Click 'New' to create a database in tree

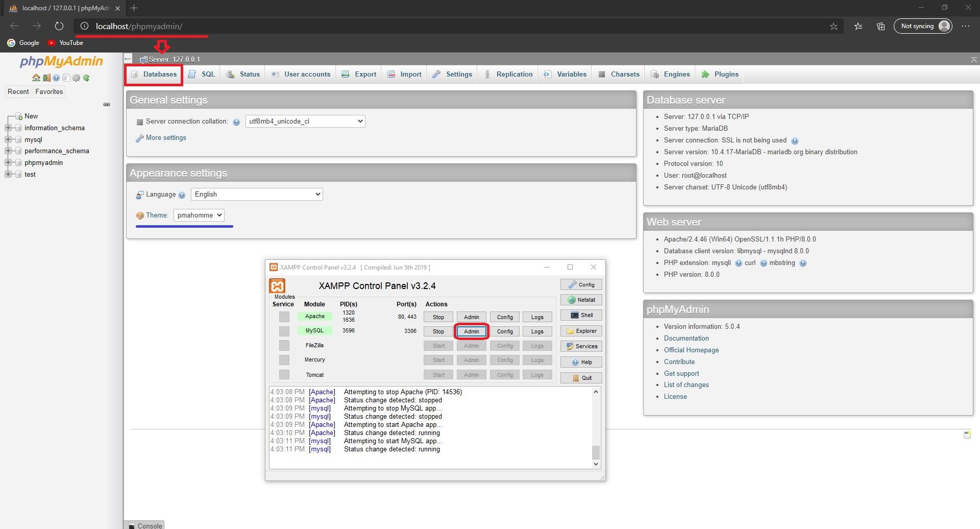(31, 116)
